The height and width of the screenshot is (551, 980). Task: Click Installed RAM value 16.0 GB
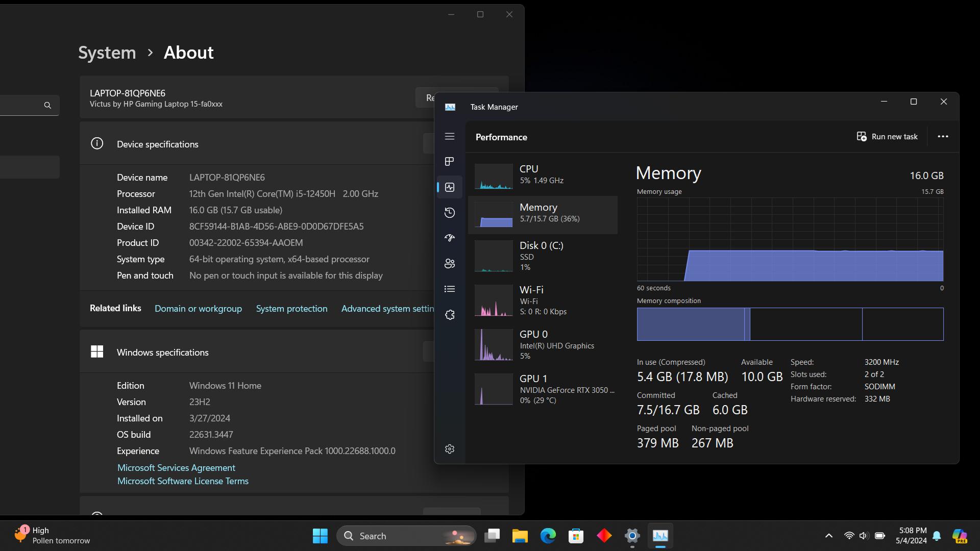coord(236,210)
